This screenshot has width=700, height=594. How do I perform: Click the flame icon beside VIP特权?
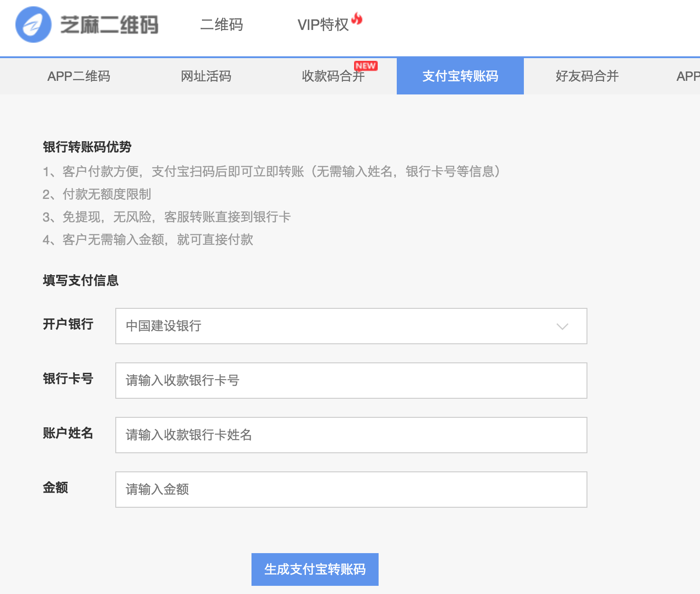pyautogui.click(x=357, y=19)
